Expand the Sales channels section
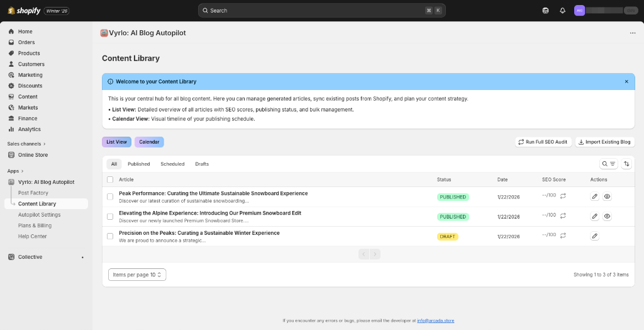Viewport: 644px width, 330px height. [x=26, y=144]
